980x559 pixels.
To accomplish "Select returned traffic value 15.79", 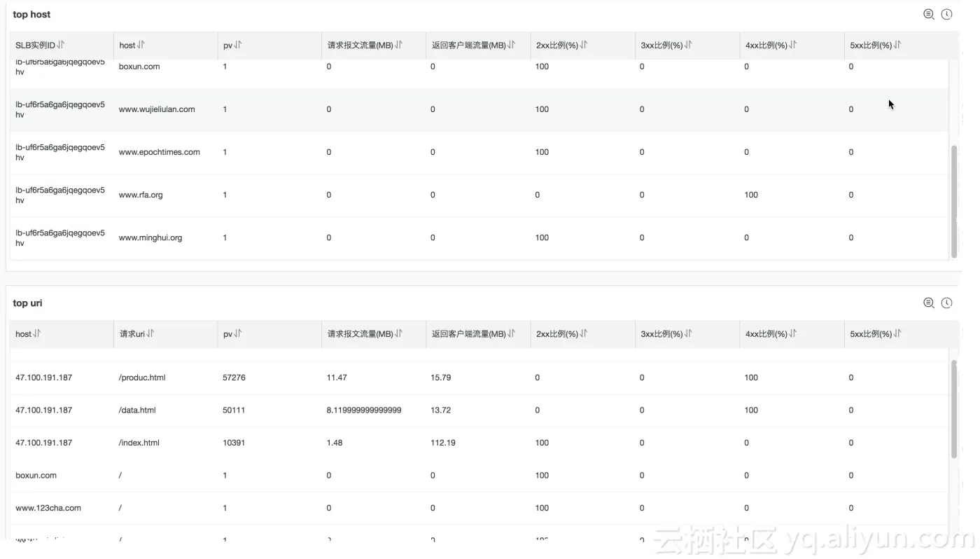I will pyautogui.click(x=441, y=378).
